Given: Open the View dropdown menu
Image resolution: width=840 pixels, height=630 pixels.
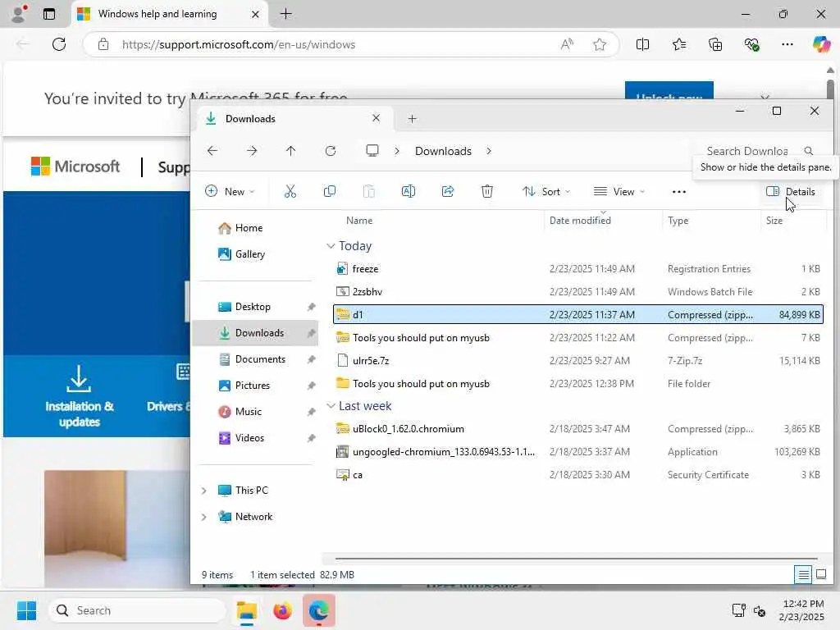Looking at the screenshot, I should 619,192.
